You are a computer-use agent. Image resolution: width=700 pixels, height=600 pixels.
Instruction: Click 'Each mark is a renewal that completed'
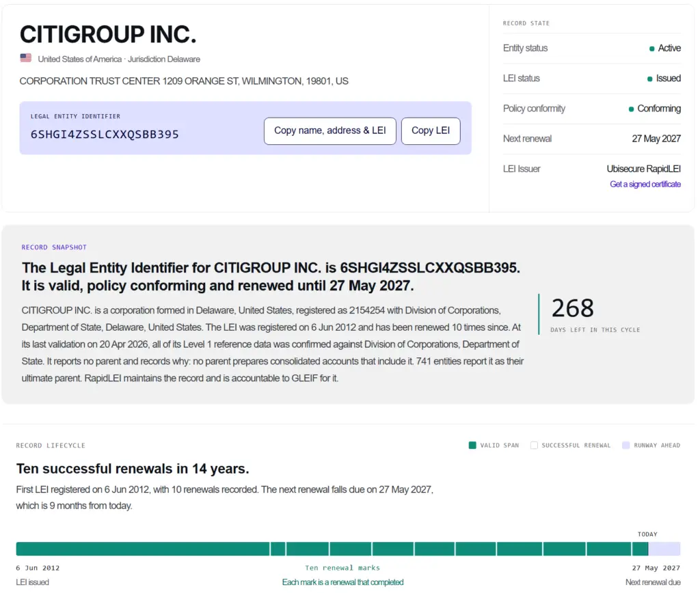tap(342, 582)
